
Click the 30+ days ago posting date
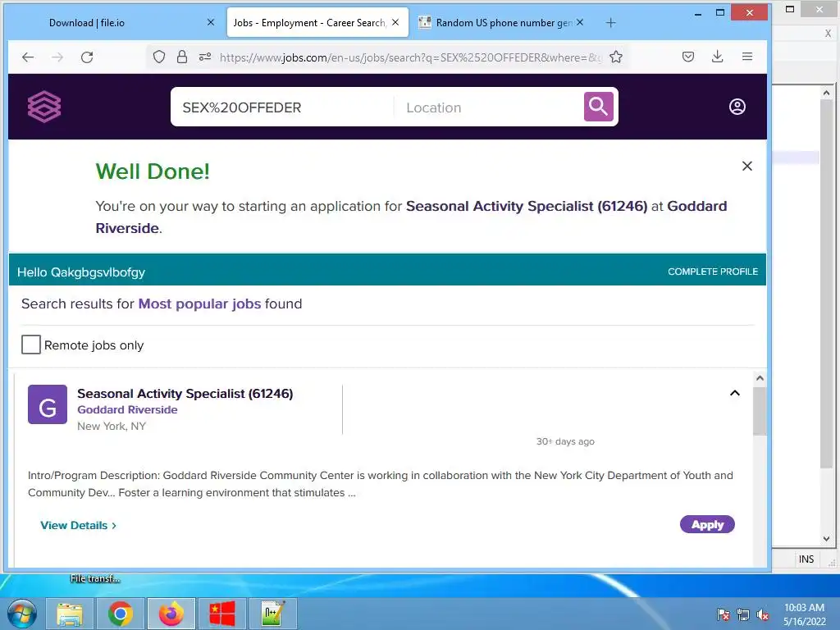(565, 441)
